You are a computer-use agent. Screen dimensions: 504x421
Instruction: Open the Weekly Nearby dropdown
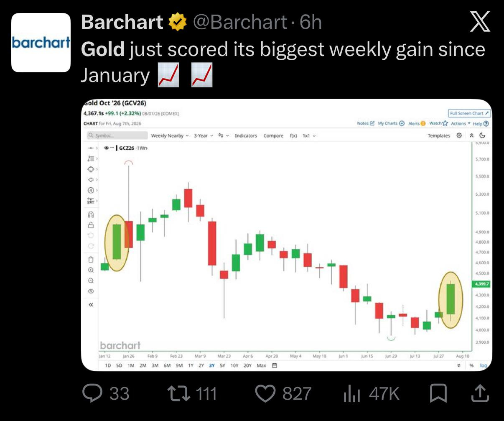point(170,135)
